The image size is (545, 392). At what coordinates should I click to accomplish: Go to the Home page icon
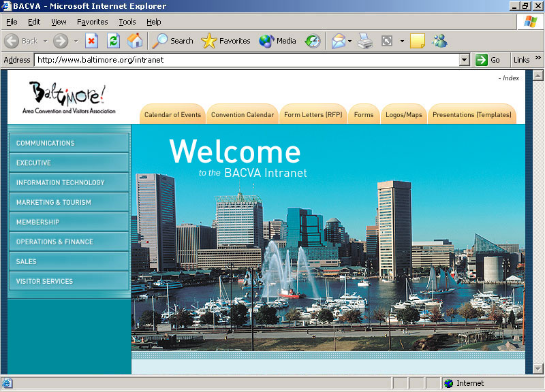[x=135, y=41]
